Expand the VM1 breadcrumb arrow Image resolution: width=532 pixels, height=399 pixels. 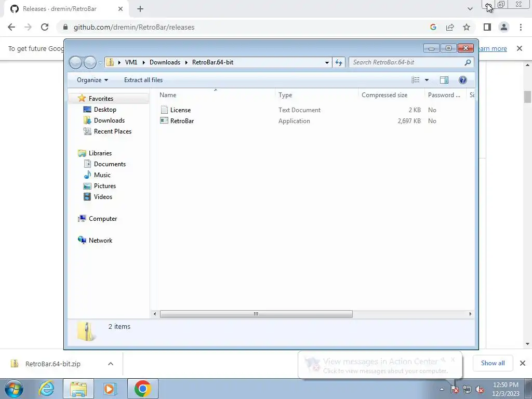[143, 62]
